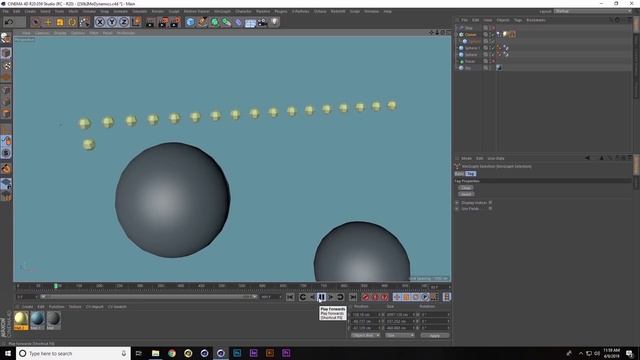Select the Texture mode icon in left toolbar
Image resolution: width=640 pixels, height=360 pixels.
point(6,66)
